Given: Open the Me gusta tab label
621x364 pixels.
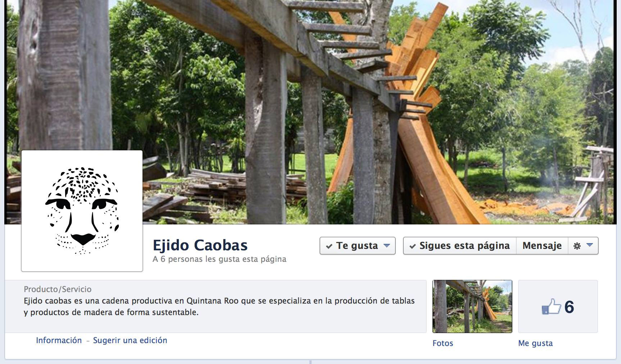Looking at the screenshot, I should coord(535,343).
